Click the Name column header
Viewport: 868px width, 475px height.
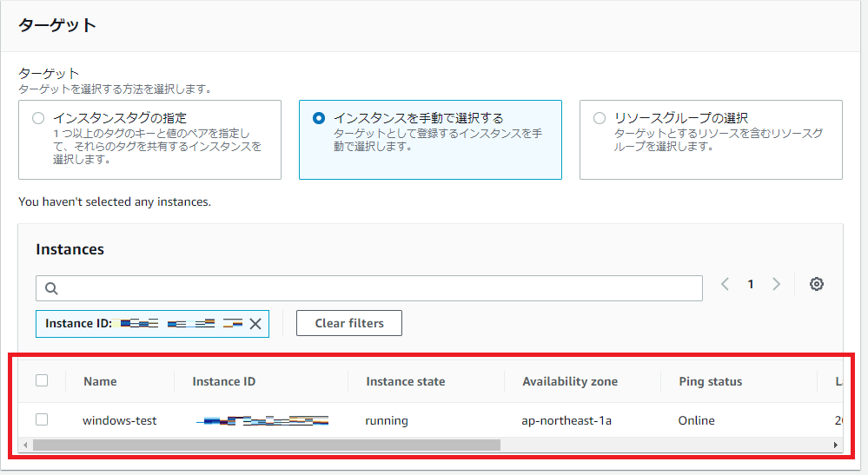[x=100, y=381]
